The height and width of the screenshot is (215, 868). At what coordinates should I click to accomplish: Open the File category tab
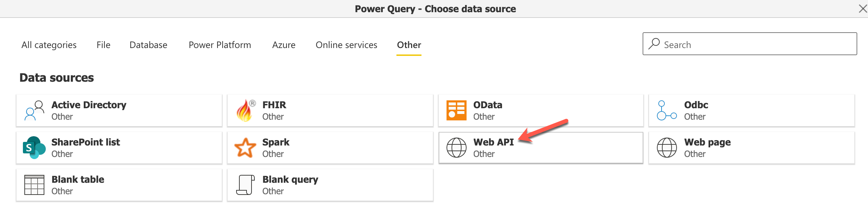(x=103, y=45)
